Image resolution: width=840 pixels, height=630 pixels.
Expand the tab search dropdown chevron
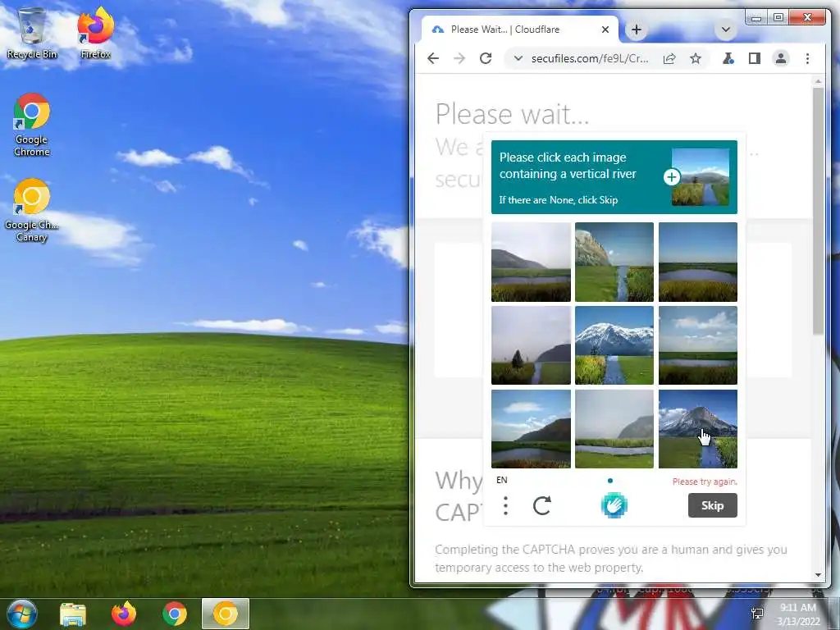click(726, 30)
